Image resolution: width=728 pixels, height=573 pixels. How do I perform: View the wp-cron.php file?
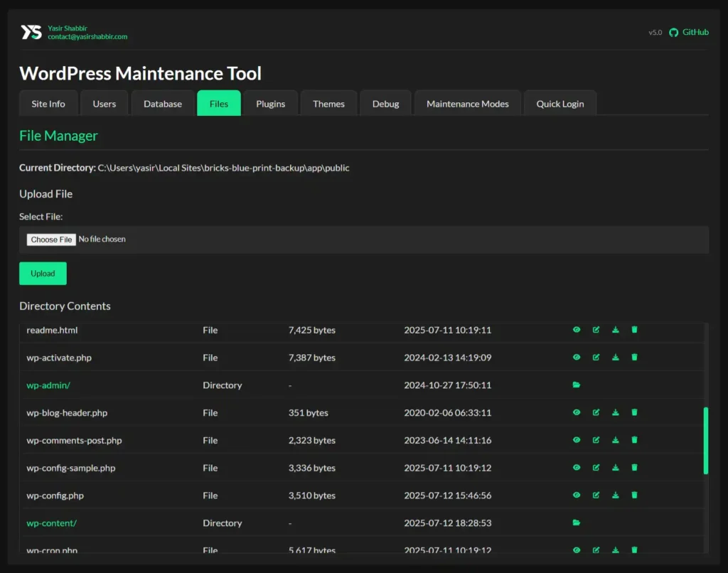(x=576, y=550)
